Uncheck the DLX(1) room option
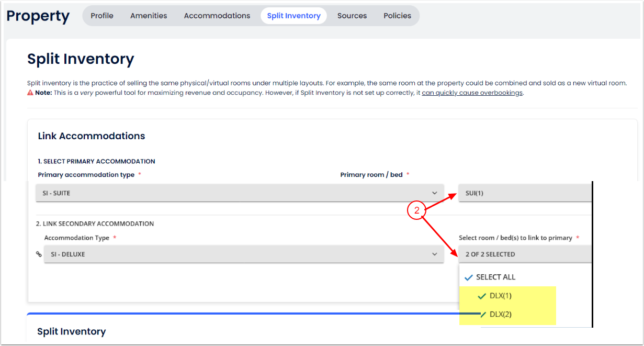Screen dimensions: 644x346 tap(495, 296)
